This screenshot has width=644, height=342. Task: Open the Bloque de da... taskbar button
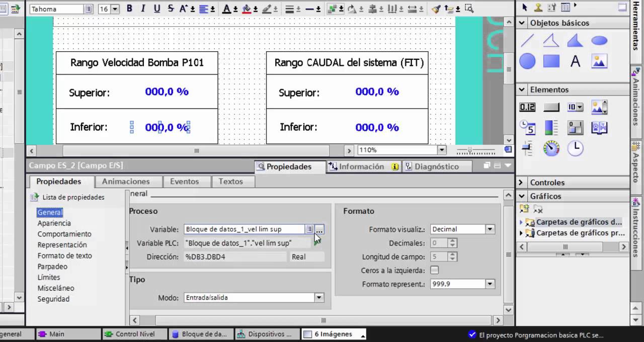coord(200,334)
